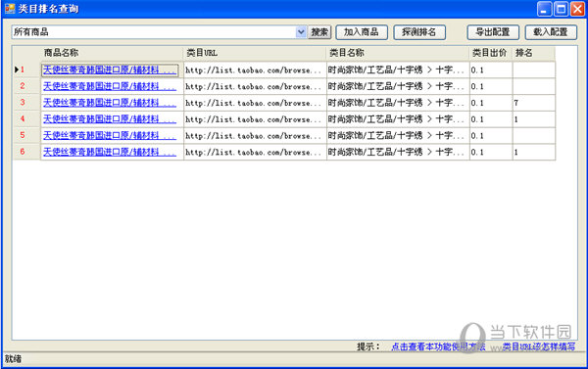Image resolution: width=588 pixels, height=369 pixels.
Task: Click the 导出配置 button
Action: point(493,32)
